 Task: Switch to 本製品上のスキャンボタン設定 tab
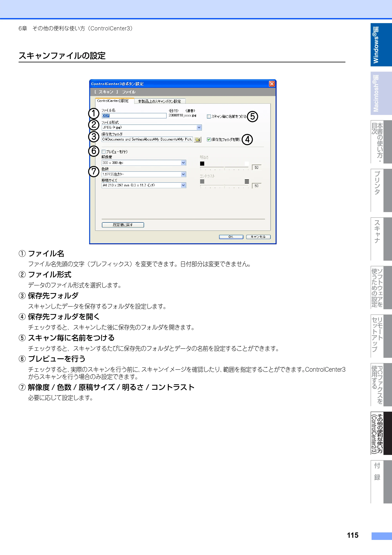tap(160, 101)
